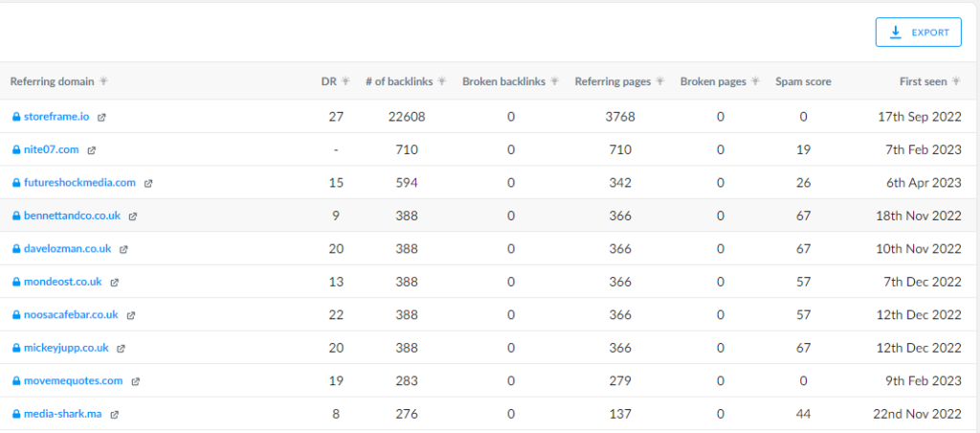Click lightbulb hint beside Broken backlinks header
The image size is (980, 433).
pyautogui.click(x=554, y=81)
